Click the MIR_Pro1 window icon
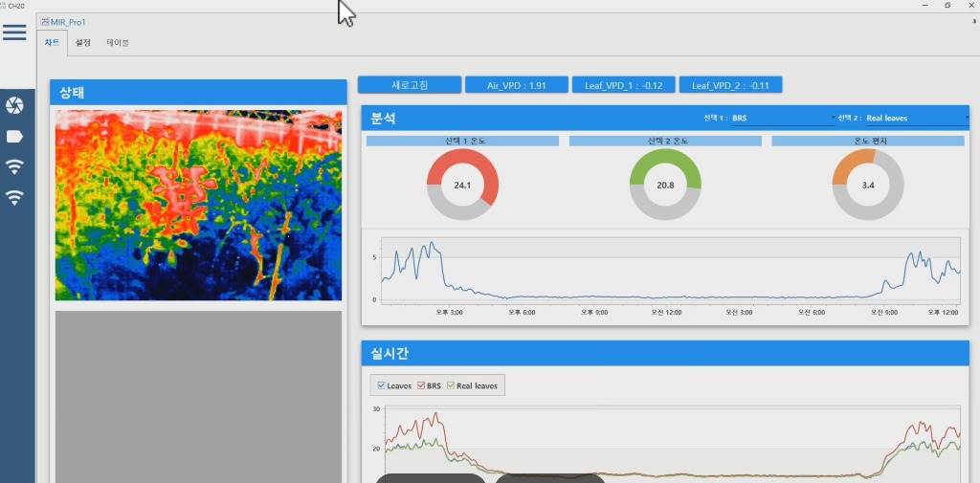Viewport: 980px width, 483px height. tap(44, 22)
